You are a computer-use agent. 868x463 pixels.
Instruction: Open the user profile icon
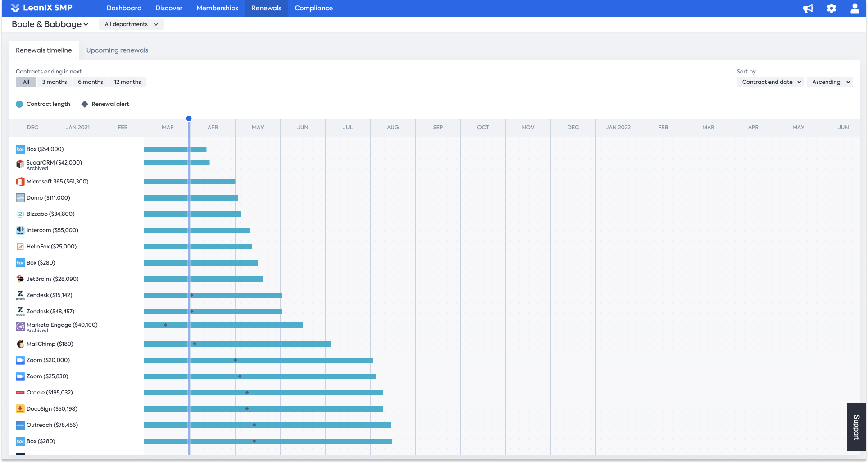tap(854, 9)
